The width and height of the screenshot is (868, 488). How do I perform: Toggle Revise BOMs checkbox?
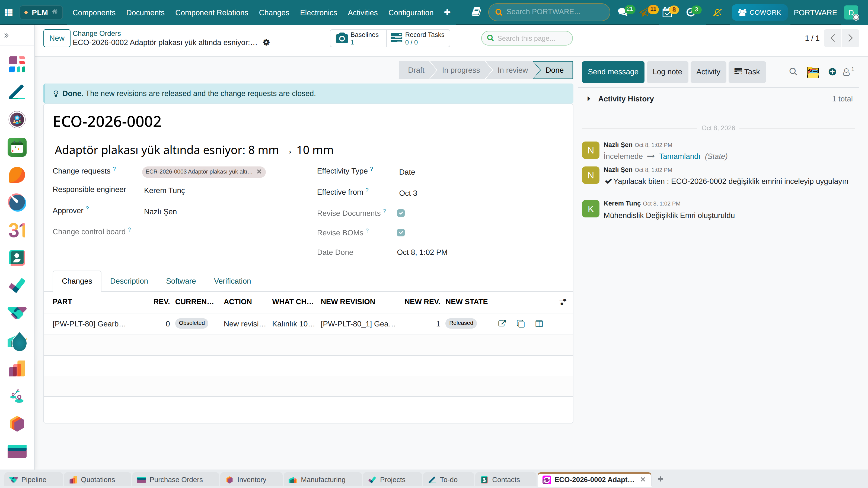tap(401, 233)
